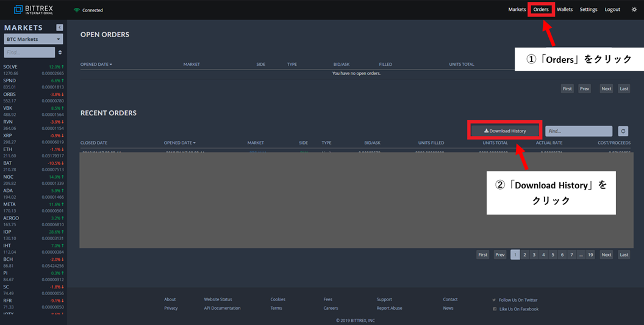Select the RVN market

34,125
